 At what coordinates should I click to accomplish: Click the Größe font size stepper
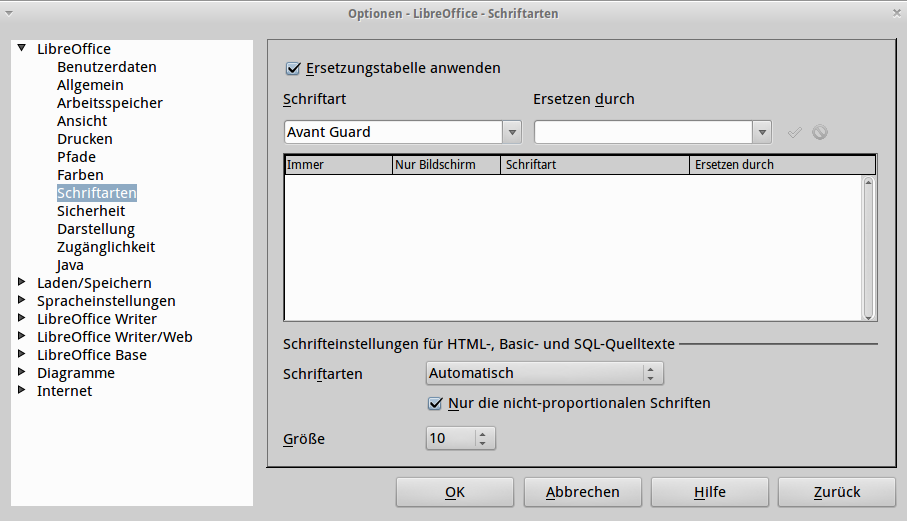click(x=484, y=438)
